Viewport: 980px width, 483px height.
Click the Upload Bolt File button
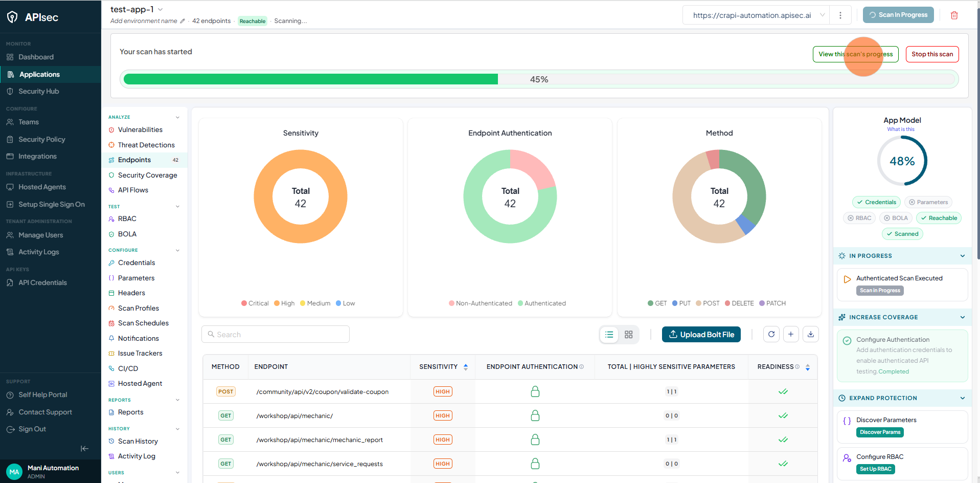701,335
